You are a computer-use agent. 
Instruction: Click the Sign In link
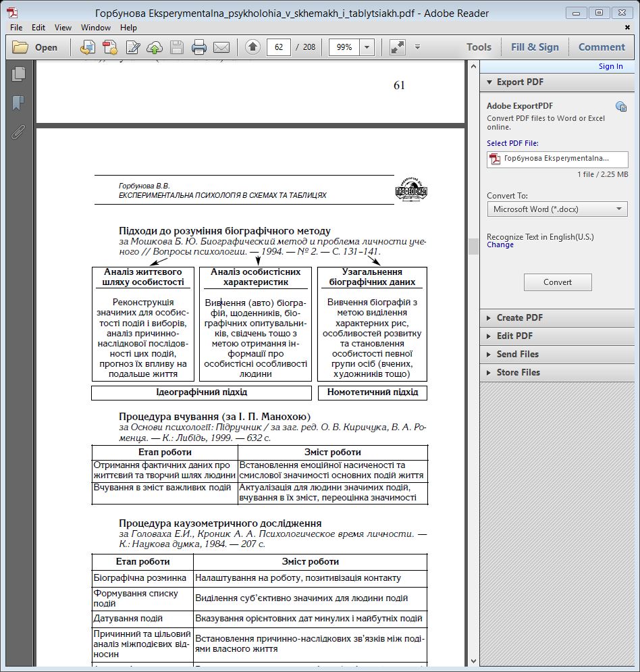pos(610,66)
